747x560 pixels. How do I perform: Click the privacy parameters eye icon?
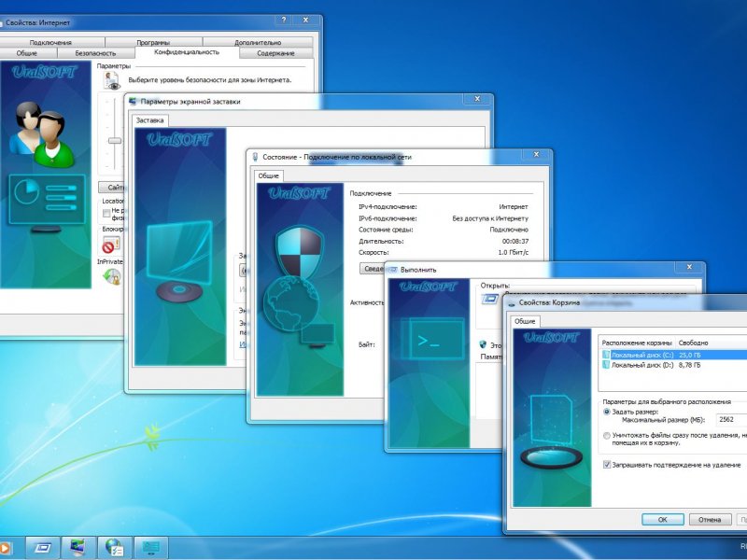(112, 80)
